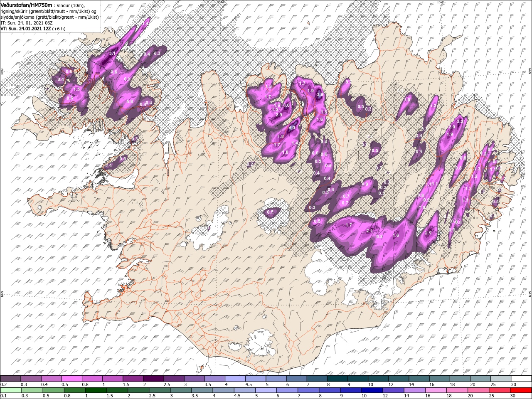Select the 'VT: Sun. 24.01.2021 12Z' valid time

(25, 29)
